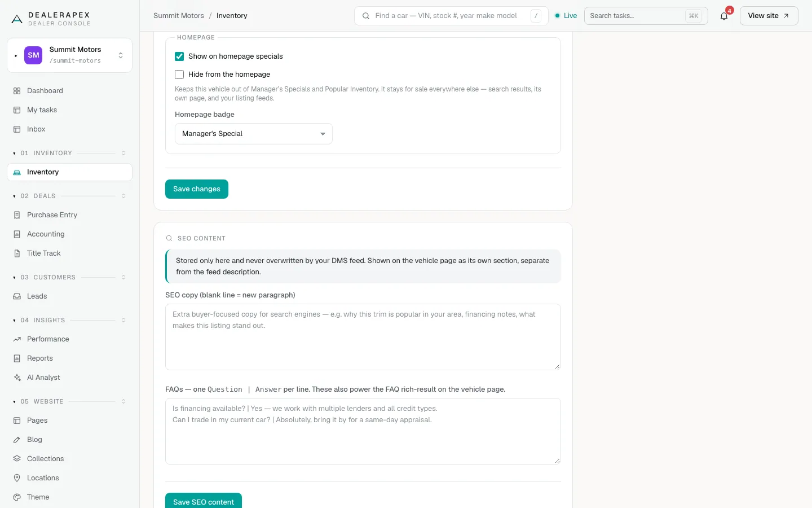
Task: Open notifications bell with 4 badge
Action: [724, 16]
